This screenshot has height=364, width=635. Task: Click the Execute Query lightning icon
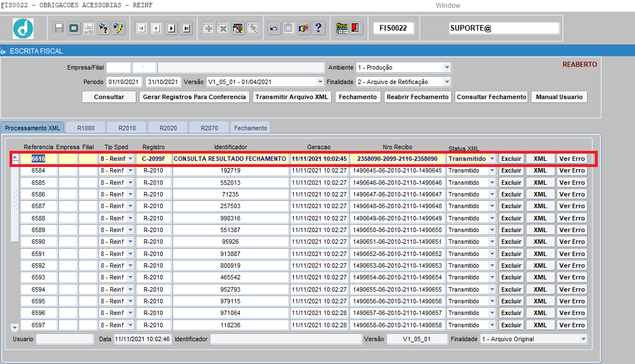pos(119,28)
